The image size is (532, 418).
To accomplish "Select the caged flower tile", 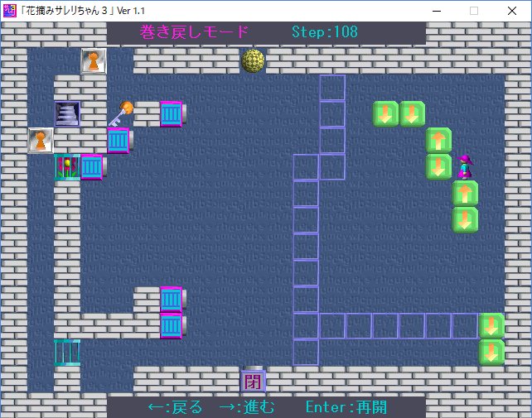I will click(x=66, y=166).
